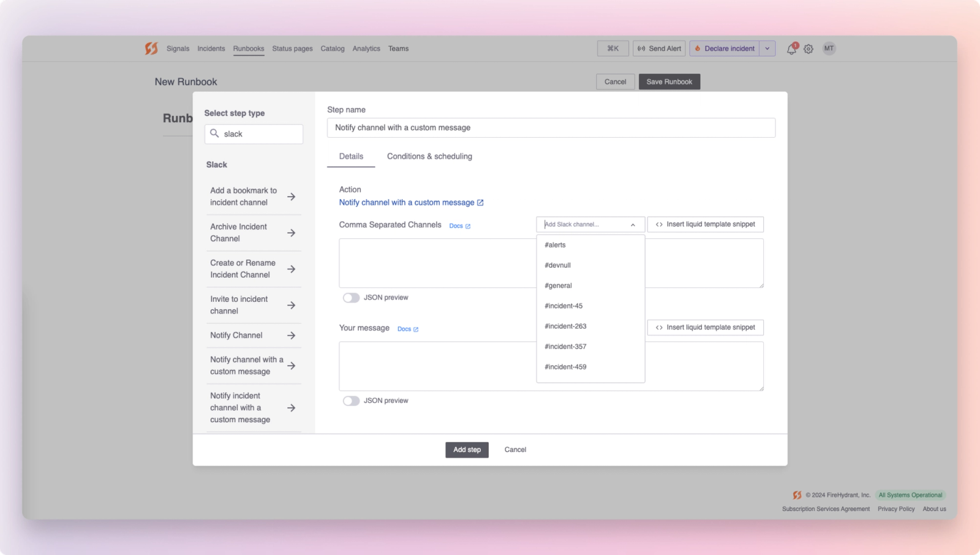Open the external link icon beside the action name
Image resolution: width=980 pixels, height=555 pixels.
coord(480,203)
